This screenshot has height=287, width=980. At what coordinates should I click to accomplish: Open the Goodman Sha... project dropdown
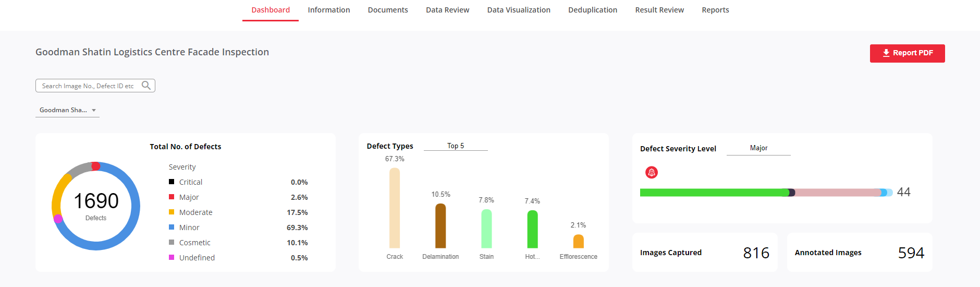(x=67, y=110)
